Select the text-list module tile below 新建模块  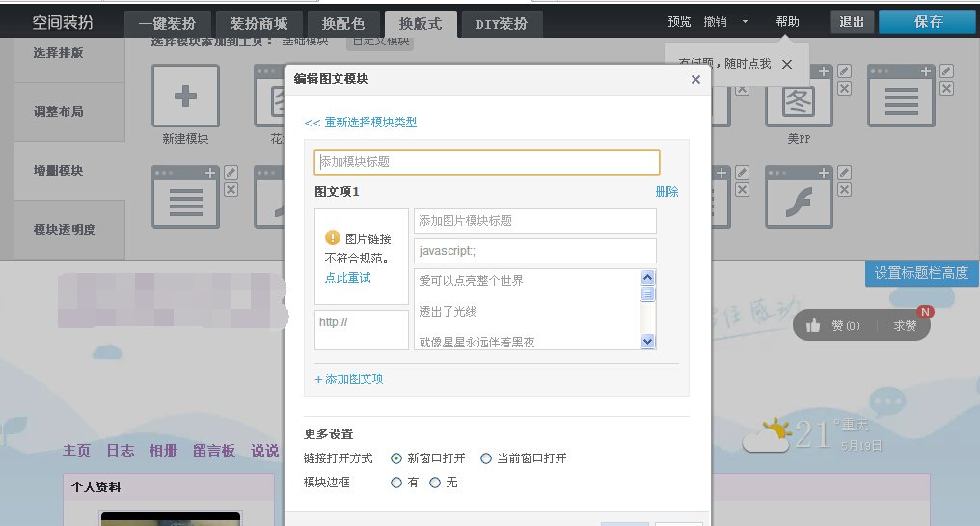185,196
